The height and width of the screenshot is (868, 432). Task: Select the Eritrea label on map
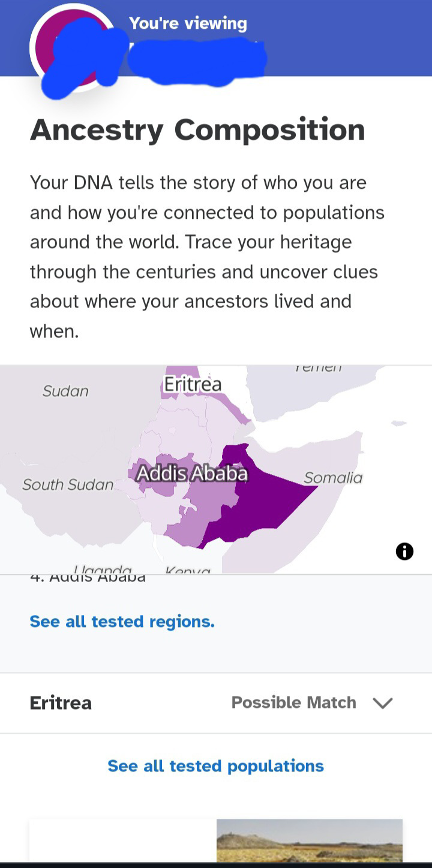(193, 384)
